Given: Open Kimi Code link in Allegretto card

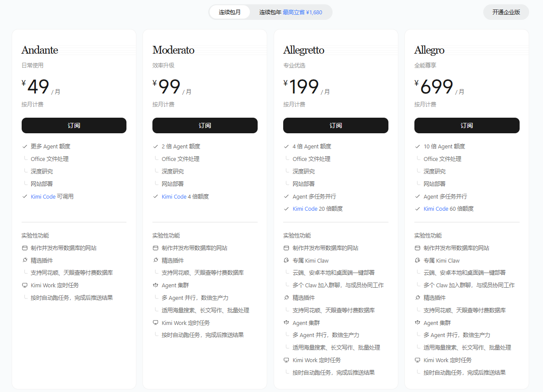Looking at the screenshot, I should click(305, 209).
